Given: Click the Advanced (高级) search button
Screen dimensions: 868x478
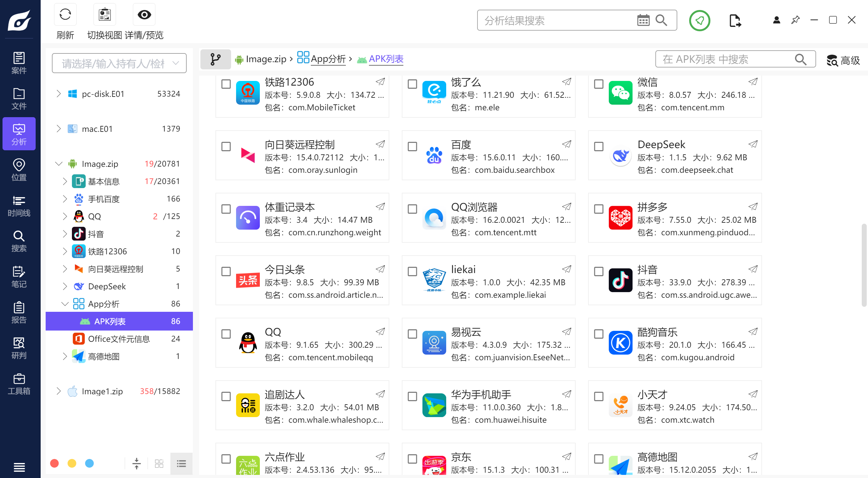Looking at the screenshot, I should click(x=843, y=60).
